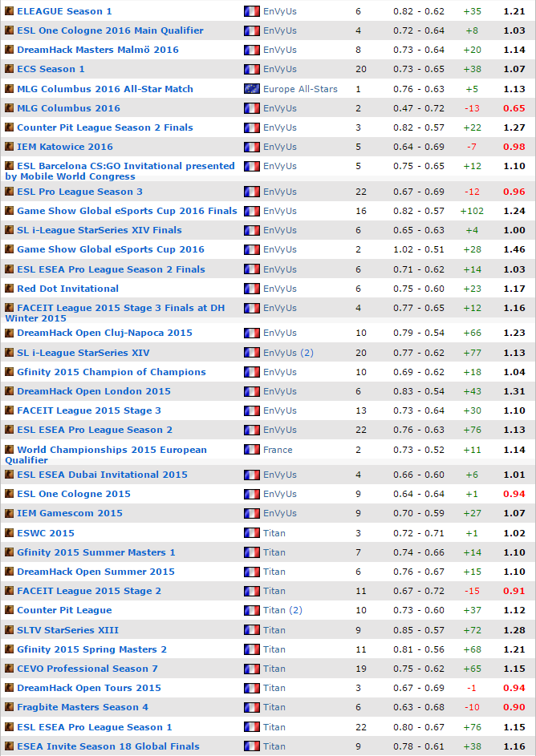Open EnVyUs team in IEM Gamescom 2015 row

[x=280, y=513]
